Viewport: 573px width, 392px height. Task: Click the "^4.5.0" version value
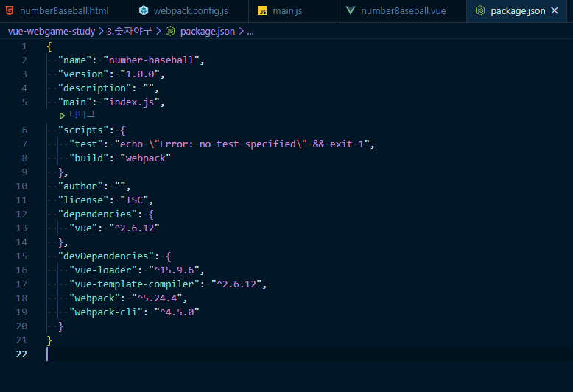click(x=177, y=312)
